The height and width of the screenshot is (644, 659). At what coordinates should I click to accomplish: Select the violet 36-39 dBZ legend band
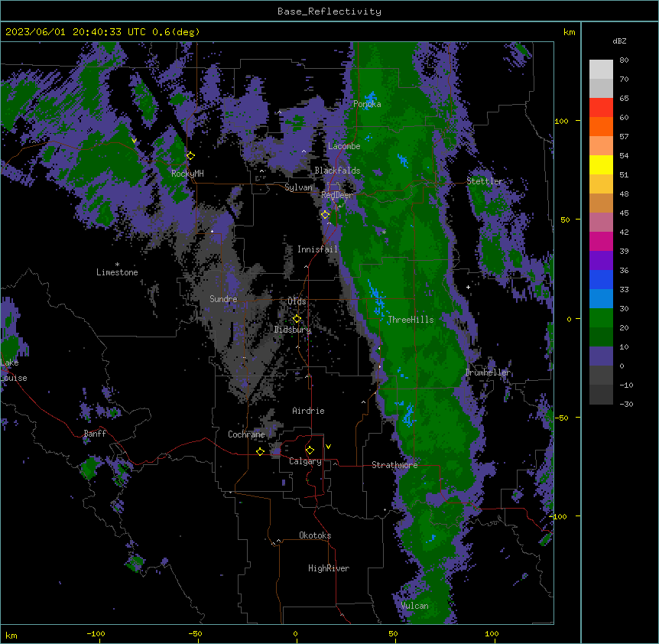601,261
